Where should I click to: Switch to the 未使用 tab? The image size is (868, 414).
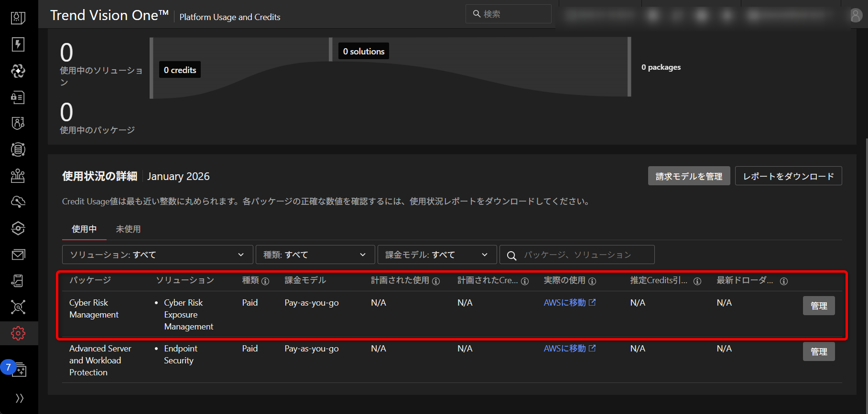(128, 229)
